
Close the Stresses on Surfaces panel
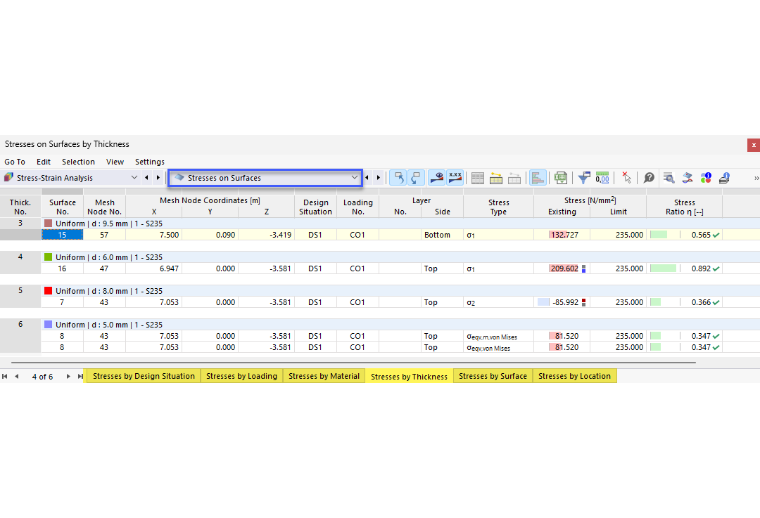click(753, 144)
